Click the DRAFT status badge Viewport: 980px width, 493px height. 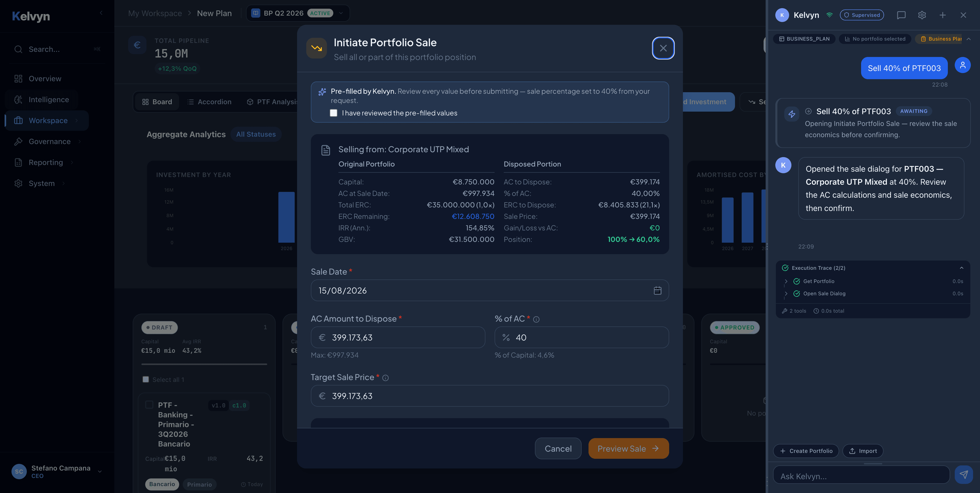point(160,328)
